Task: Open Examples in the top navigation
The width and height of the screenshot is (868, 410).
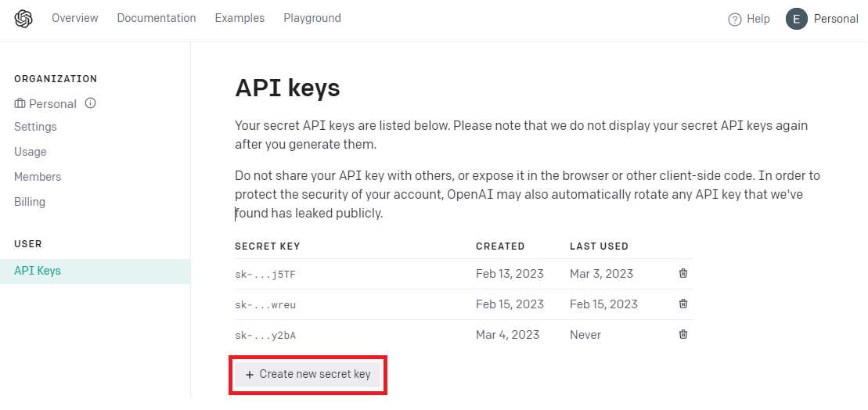Action: pyautogui.click(x=240, y=18)
